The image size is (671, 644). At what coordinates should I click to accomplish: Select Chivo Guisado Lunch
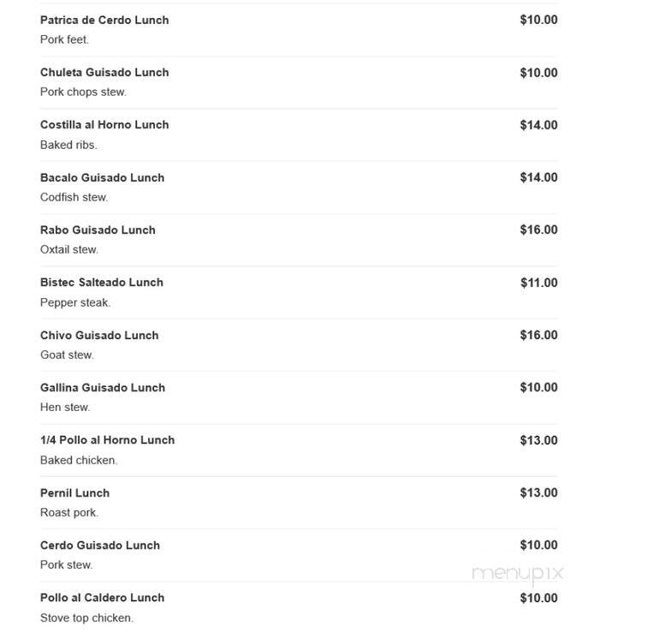[x=99, y=336]
